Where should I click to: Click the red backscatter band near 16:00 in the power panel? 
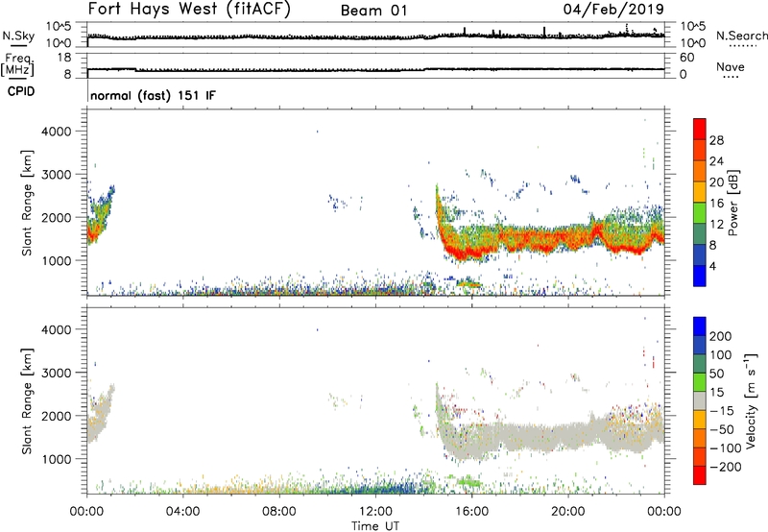[470, 252]
